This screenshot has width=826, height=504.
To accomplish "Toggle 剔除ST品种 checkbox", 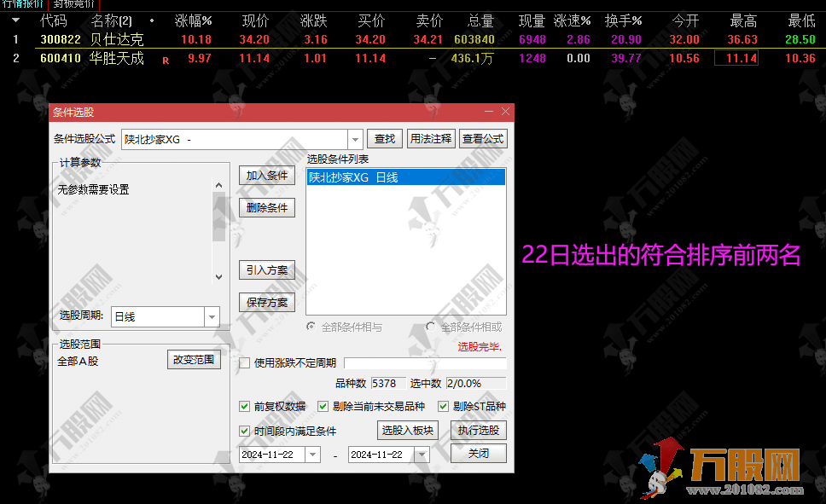I will click(x=443, y=406).
